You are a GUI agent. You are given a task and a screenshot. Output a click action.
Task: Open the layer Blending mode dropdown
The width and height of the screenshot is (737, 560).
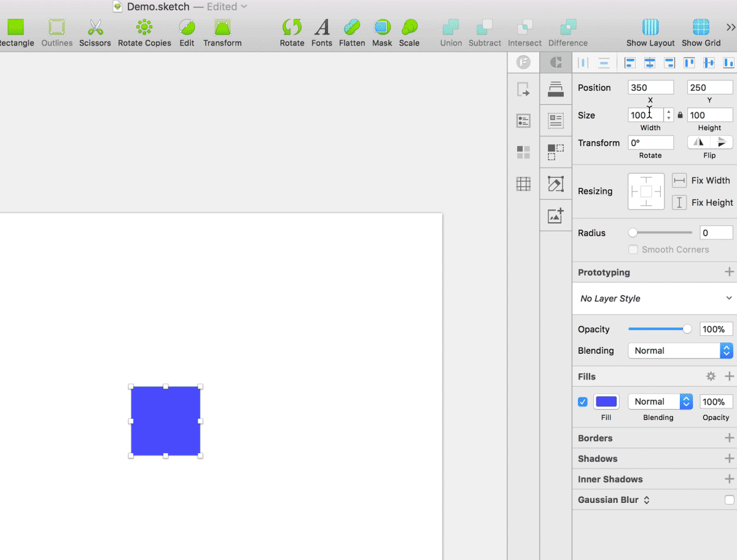point(680,351)
